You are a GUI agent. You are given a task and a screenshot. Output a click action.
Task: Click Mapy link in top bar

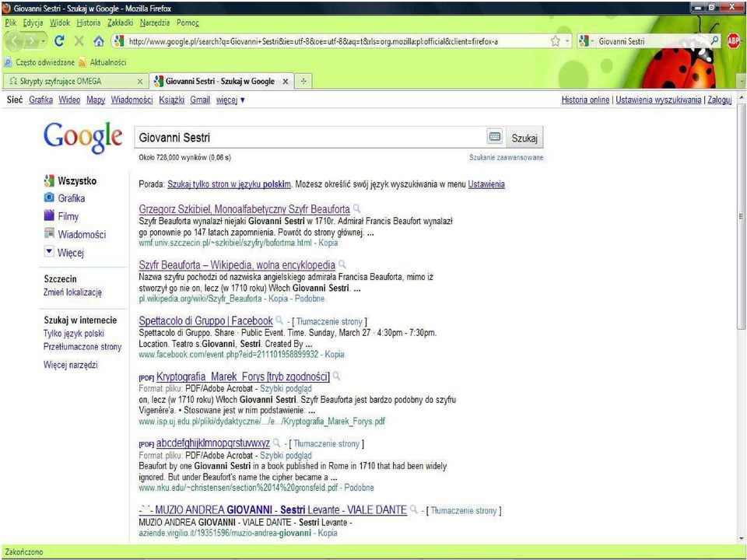tap(96, 100)
